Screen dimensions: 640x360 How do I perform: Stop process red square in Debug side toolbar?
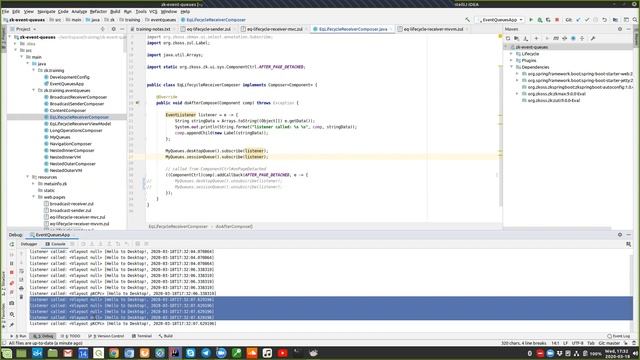click(x=12, y=272)
